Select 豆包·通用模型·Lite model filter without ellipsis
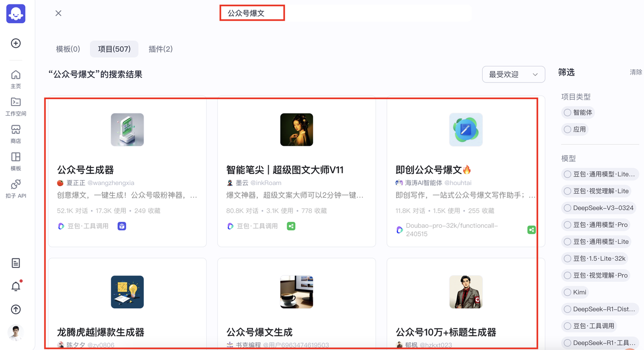This screenshot has width=644, height=350. (596, 242)
